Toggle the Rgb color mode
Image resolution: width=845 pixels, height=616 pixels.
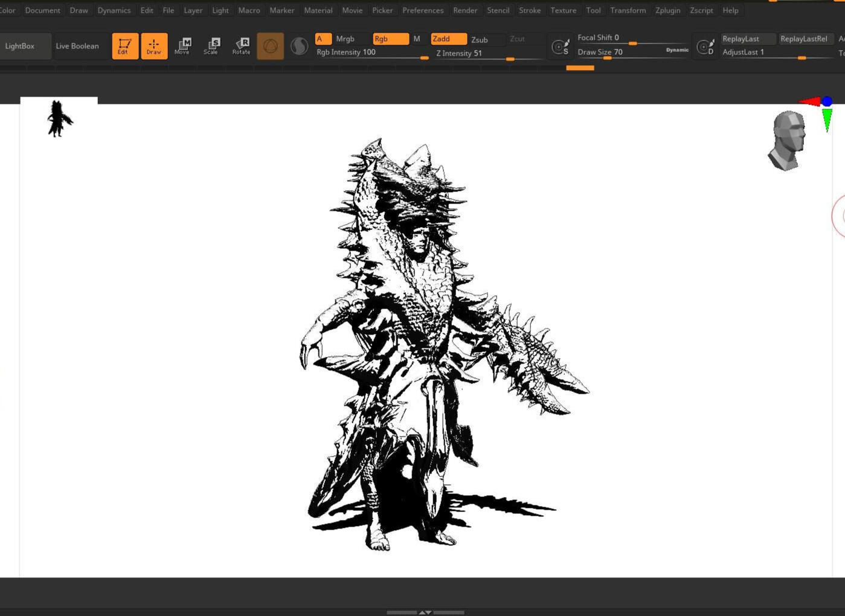point(391,39)
